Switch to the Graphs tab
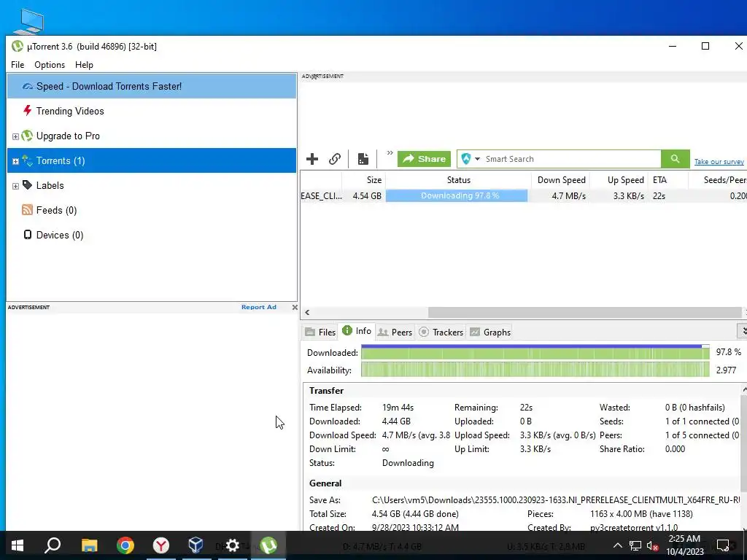 pyautogui.click(x=490, y=332)
